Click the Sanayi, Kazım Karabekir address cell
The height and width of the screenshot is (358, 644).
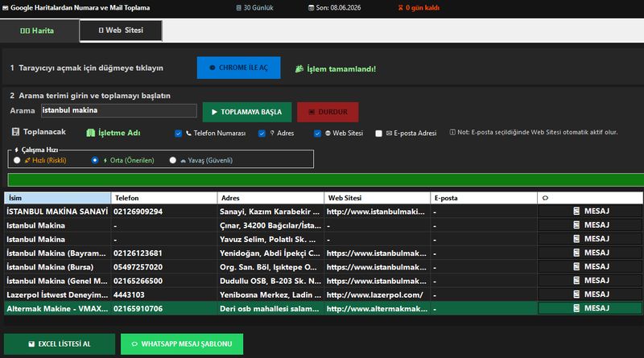(270, 212)
